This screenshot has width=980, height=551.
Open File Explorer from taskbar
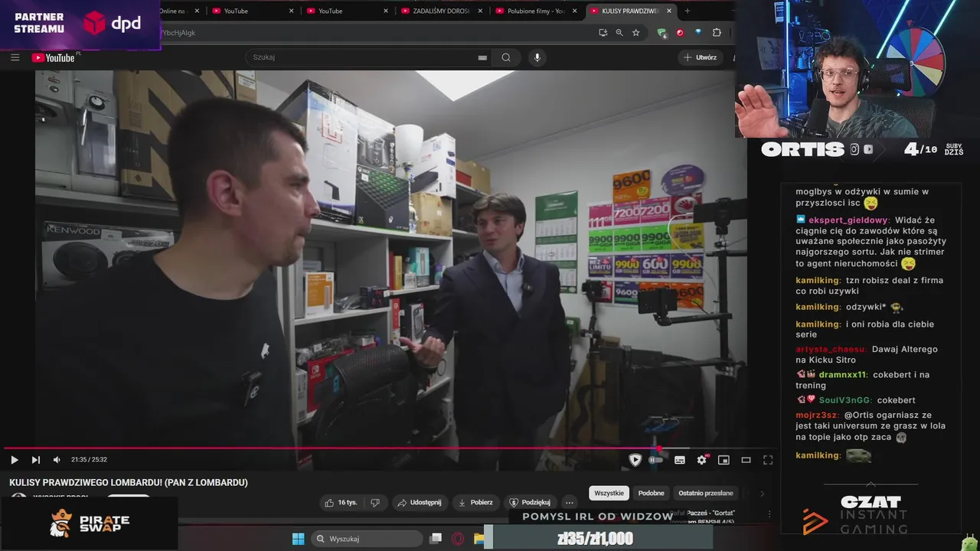pyautogui.click(x=479, y=539)
